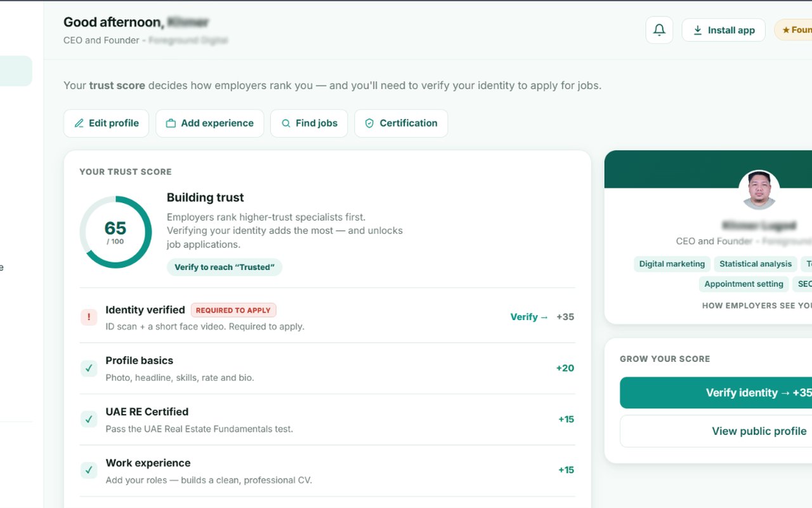
Task: Click the Appointment setting skill tag
Action: coord(743,284)
